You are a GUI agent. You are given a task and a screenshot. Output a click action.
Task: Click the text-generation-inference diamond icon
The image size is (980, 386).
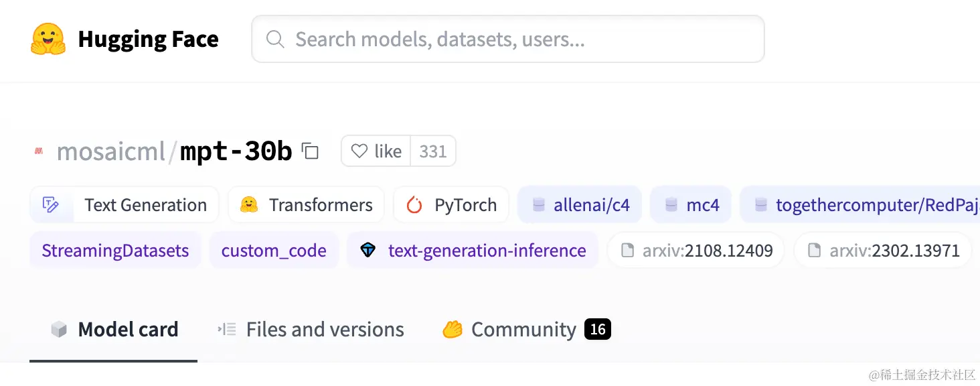coord(368,251)
